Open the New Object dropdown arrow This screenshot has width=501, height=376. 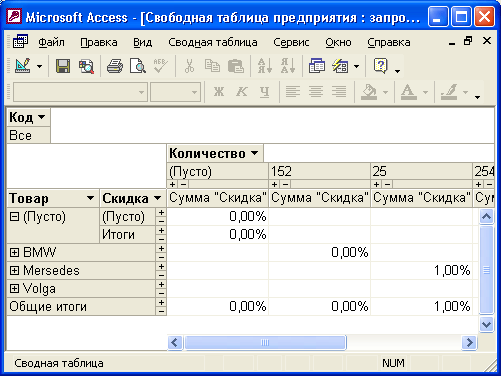click(x=356, y=66)
